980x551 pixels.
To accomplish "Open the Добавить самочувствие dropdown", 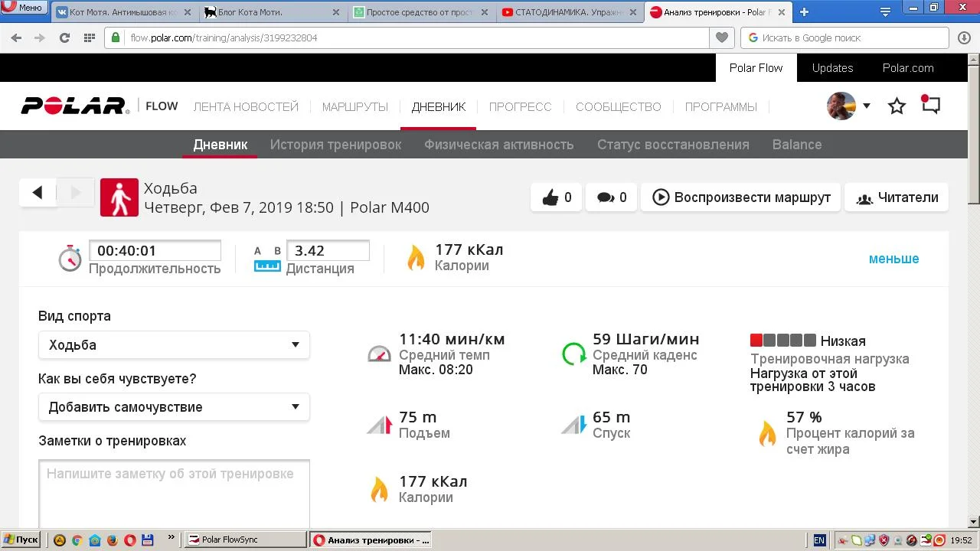I will (x=174, y=407).
